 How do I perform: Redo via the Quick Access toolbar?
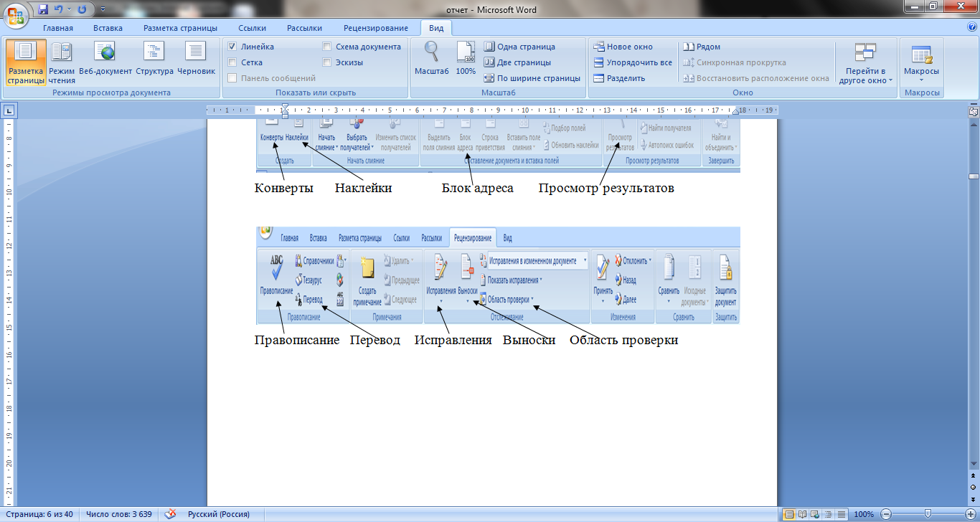81,9
